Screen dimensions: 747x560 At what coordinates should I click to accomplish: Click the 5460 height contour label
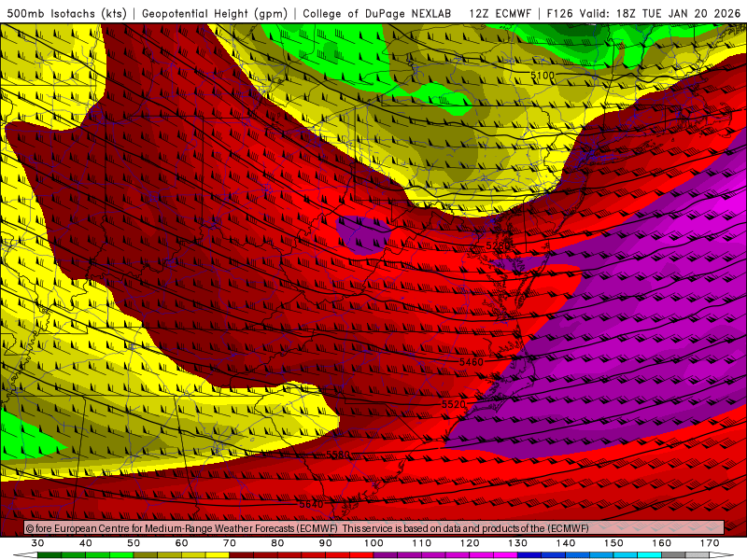(472, 362)
